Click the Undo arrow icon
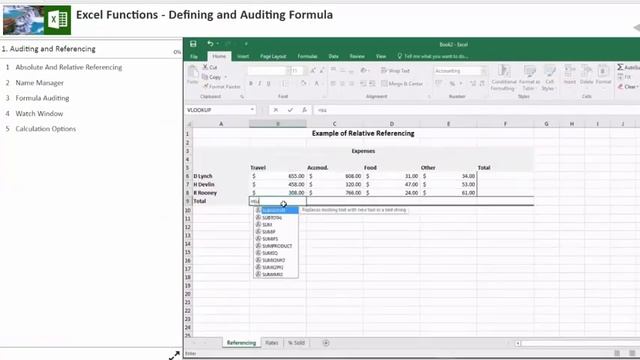640x360 pixels. [210, 44]
